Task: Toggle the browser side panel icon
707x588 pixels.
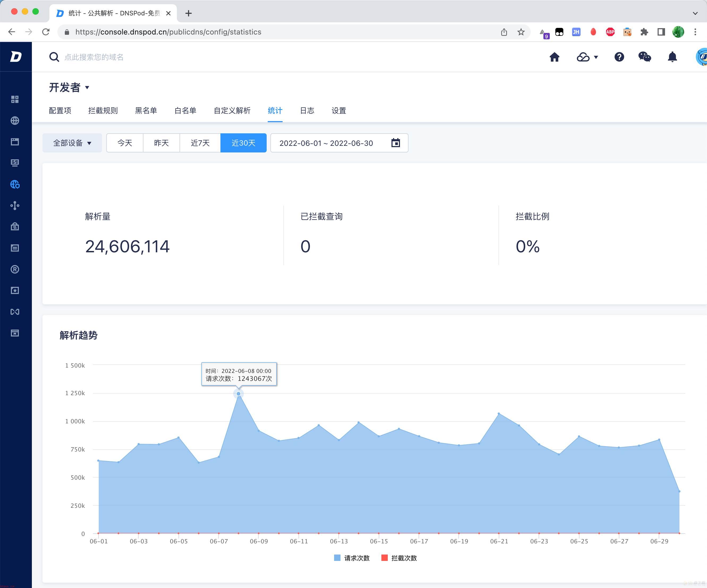Action: (x=661, y=32)
